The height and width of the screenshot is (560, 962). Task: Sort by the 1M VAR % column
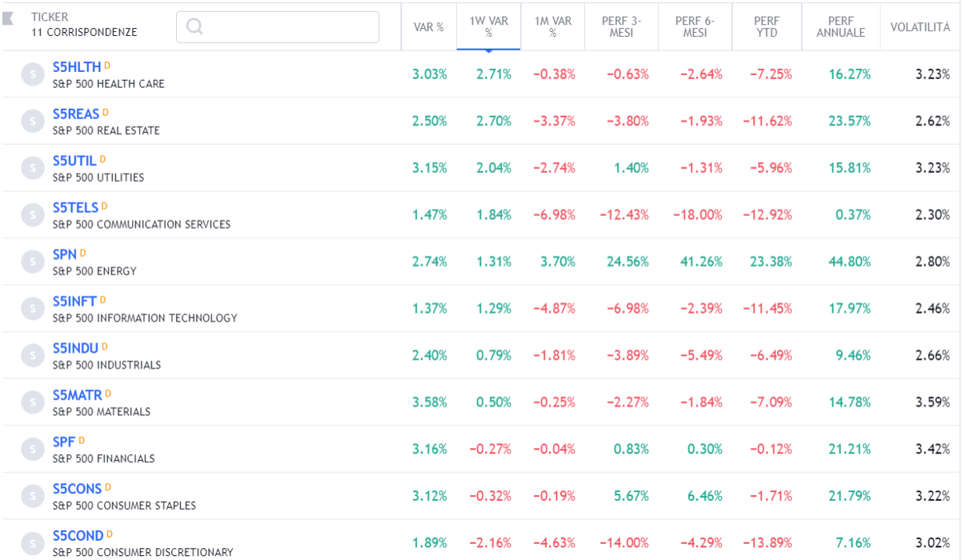[552, 27]
